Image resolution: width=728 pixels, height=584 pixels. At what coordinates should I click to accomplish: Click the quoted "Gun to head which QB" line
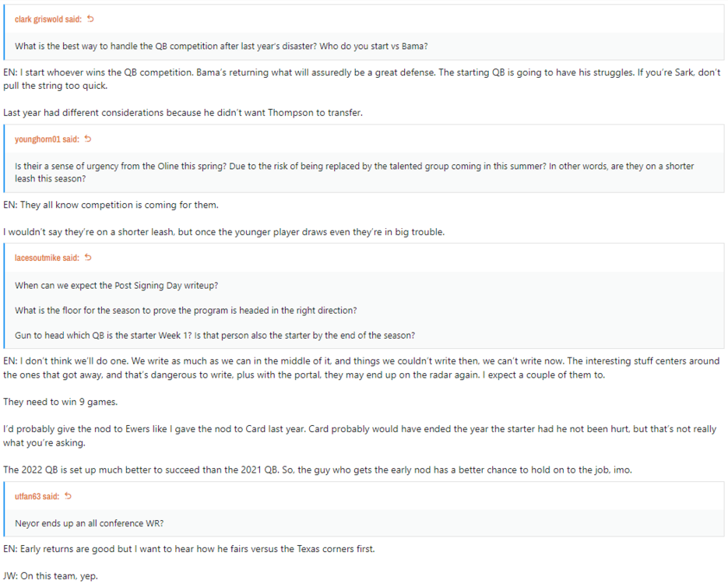pos(215,335)
